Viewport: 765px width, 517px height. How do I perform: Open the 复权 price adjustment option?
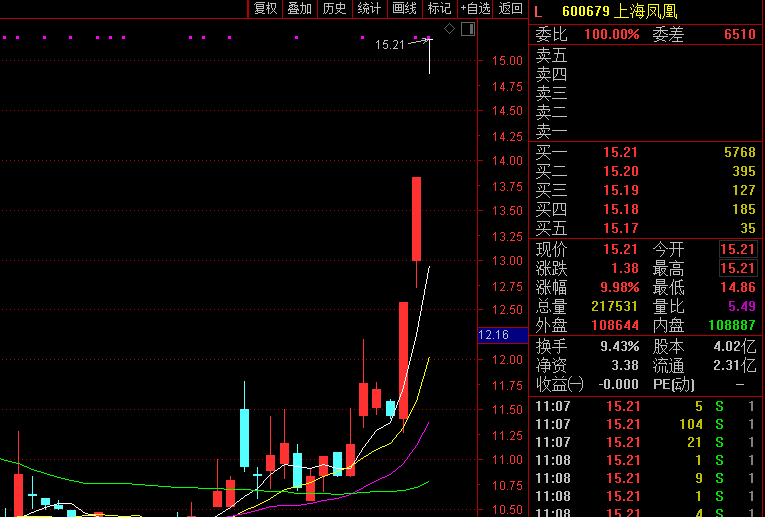click(265, 9)
